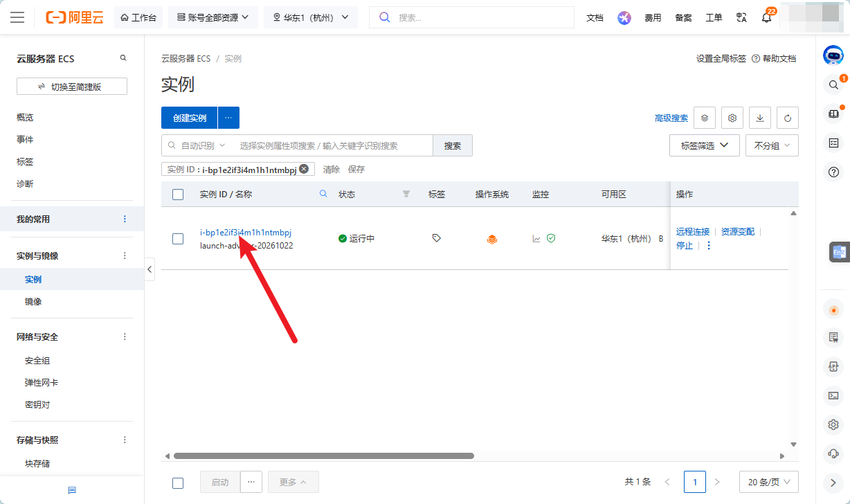Open region selector 华东1（杭州）

pos(311,18)
